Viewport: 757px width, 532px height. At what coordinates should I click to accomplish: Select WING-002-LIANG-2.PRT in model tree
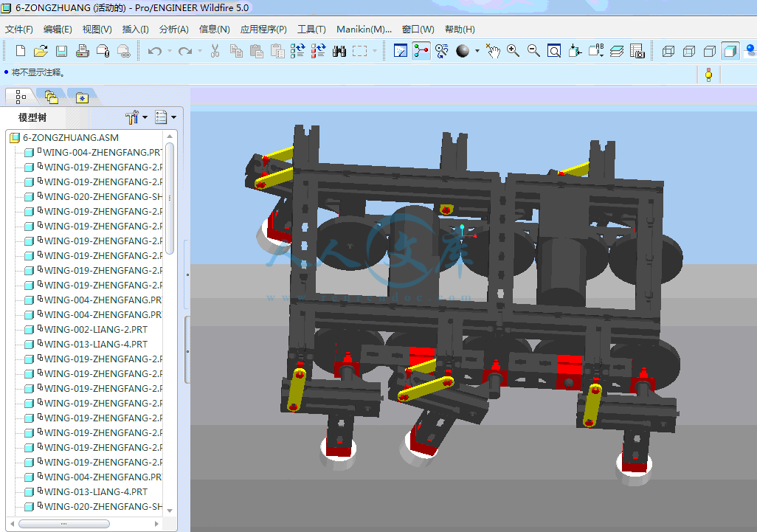[96, 329]
